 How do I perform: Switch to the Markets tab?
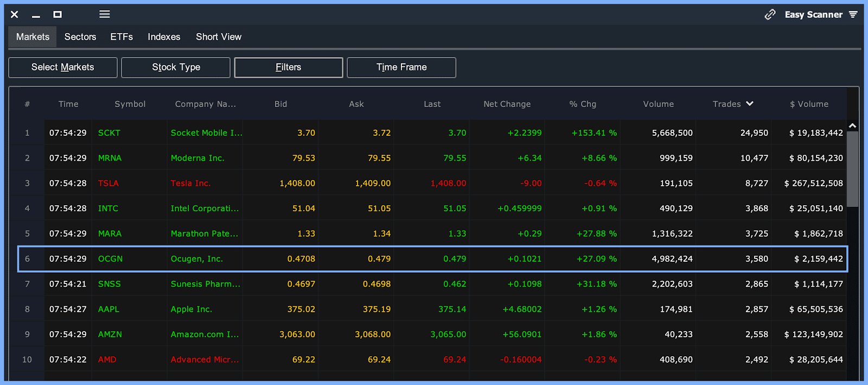coord(33,36)
